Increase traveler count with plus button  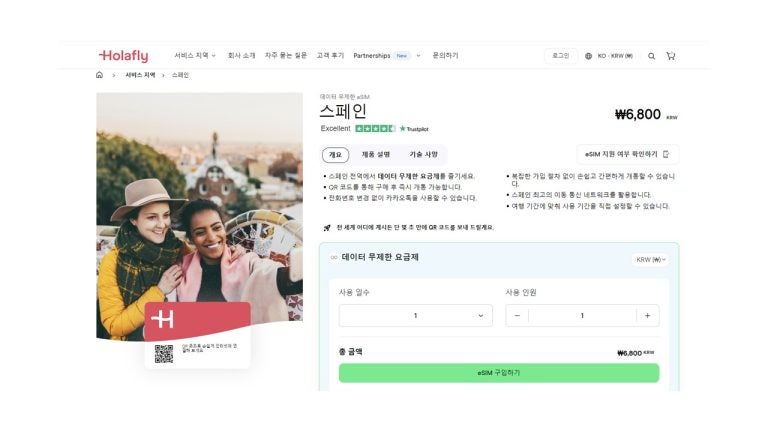(648, 315)
